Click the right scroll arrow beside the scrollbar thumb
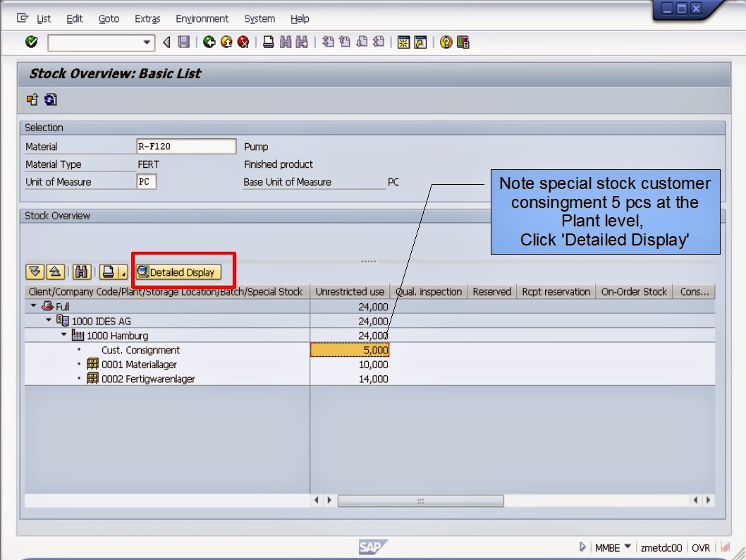746x560 pixels. coord(329,500)
